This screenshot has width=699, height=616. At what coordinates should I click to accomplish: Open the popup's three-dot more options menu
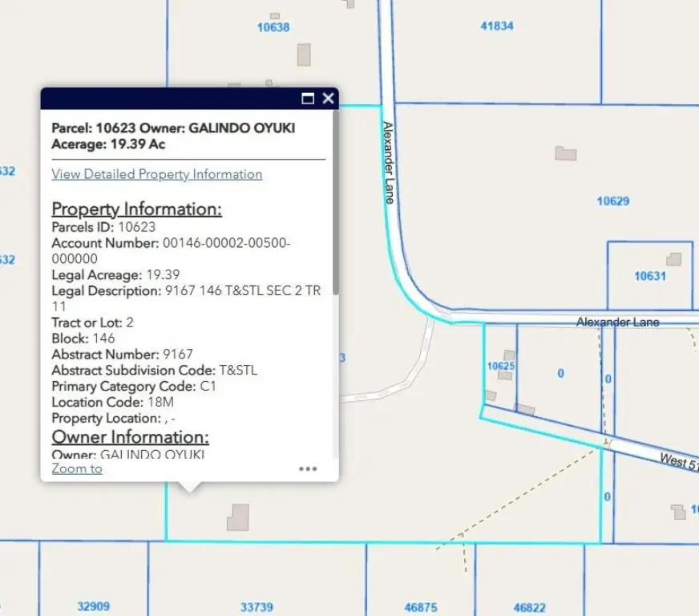click(x=308, y=469)
